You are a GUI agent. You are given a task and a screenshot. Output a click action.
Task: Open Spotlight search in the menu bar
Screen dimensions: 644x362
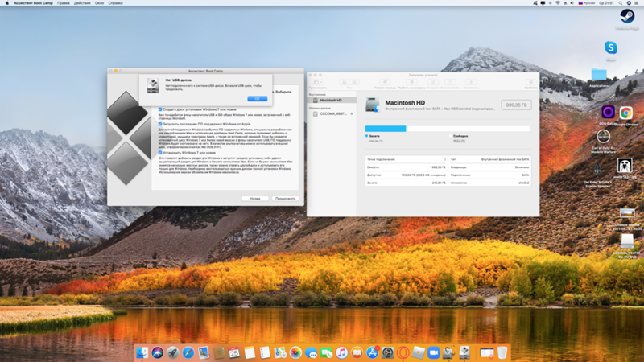(621, 3)
